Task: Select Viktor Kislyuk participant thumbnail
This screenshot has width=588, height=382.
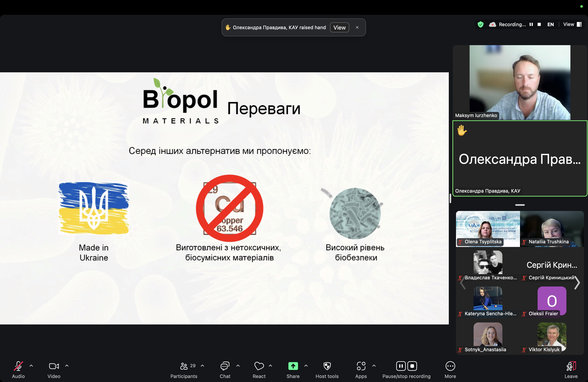Action: pos(552,337)
